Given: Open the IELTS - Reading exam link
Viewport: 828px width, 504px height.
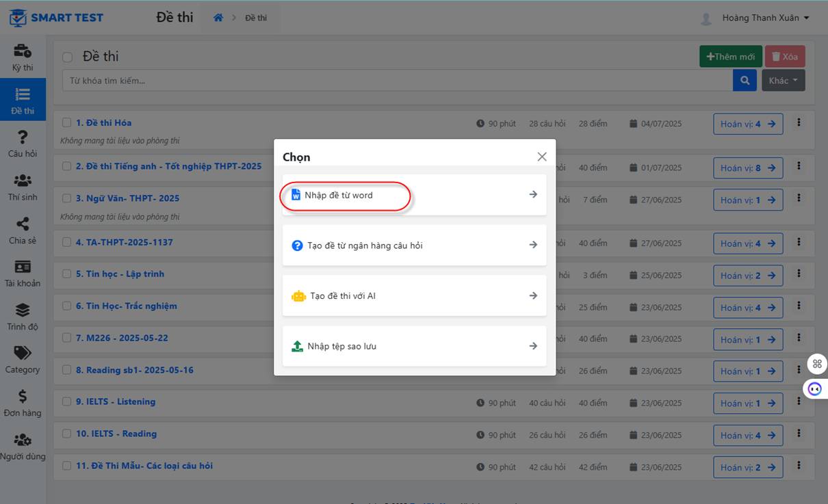Looking at the screenshot, I should coord(116,434).
